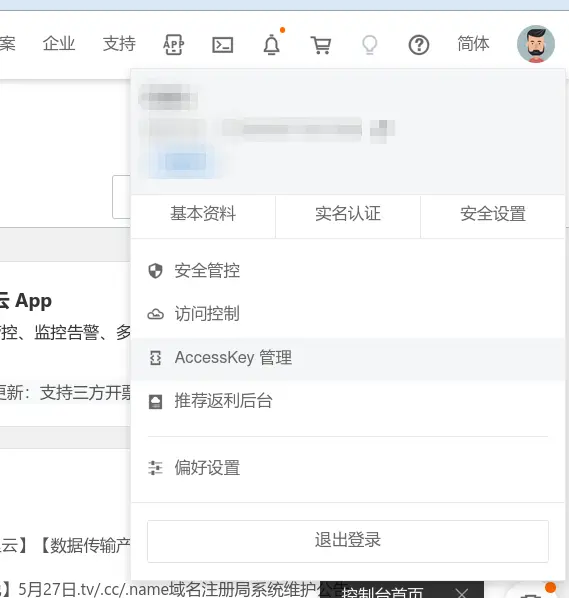Image resolution: width=569 pixels, height=598 pixels.
Task: Open the 数据传输 announcement link
Action: (x=65, y=545)
